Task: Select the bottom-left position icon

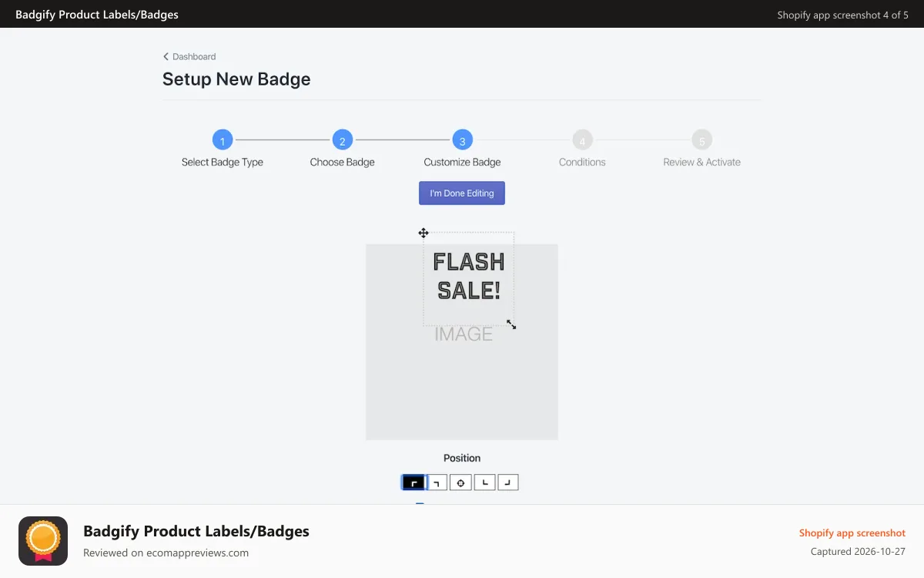Action: pos(484,482)
